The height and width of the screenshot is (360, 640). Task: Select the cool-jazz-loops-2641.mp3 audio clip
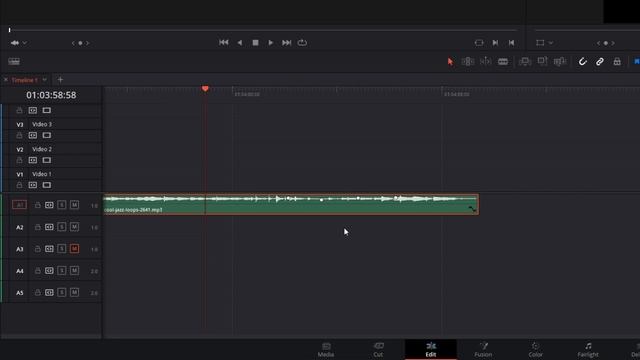click(x=291, y=204)
